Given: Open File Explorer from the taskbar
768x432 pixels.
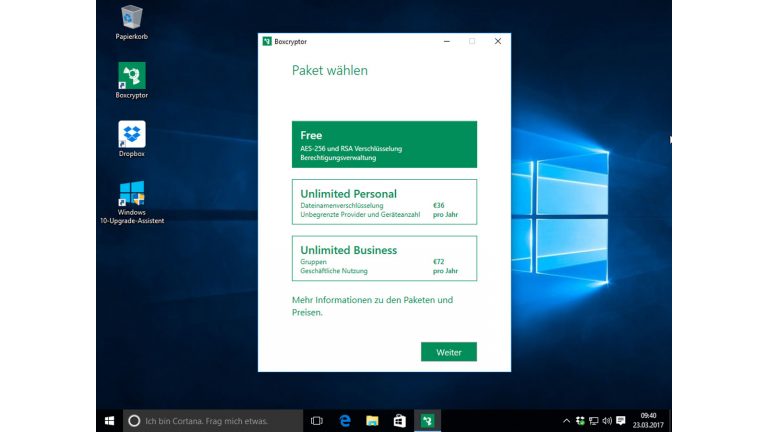Looking at the screenshot, I should pyautogui.click(x=372, y=421).
